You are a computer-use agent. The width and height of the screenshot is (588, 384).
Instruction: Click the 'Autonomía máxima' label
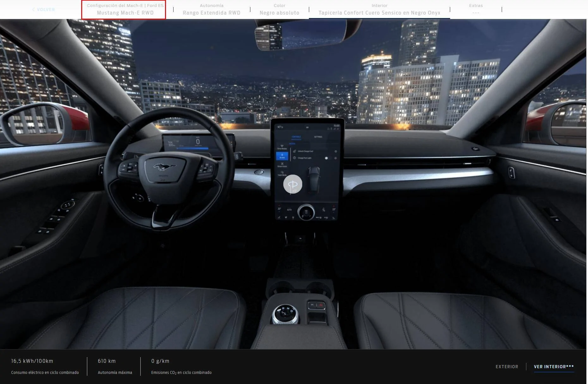coord(115,372)
